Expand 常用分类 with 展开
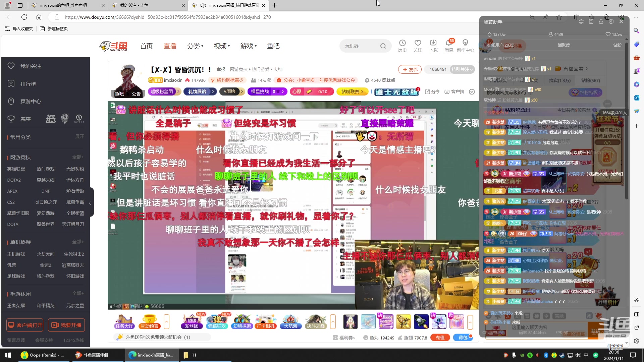Viewport: 644px width, 362px height. click(x=79, y=136)
